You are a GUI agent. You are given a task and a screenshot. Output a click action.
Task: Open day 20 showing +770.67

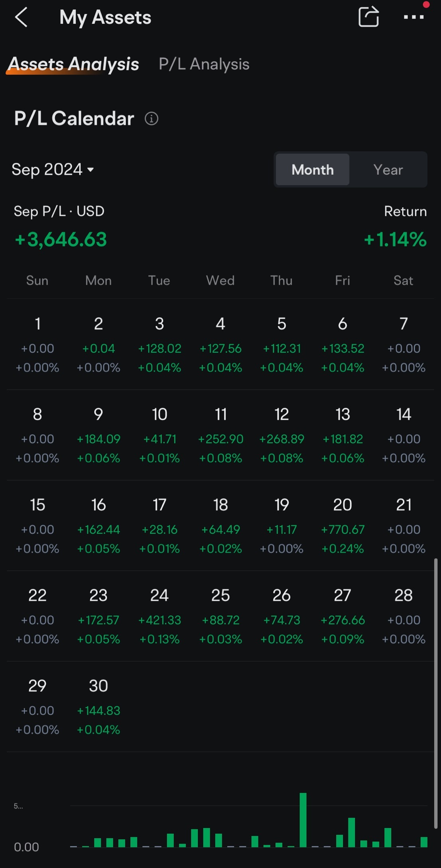[x=343, y=525]
